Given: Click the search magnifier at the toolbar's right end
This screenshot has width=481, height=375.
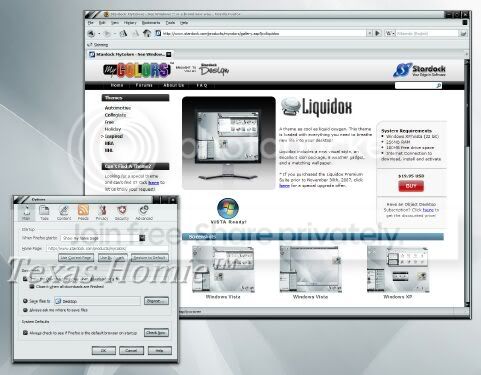Looking at the screenshot, I should (x=463, y=33).
